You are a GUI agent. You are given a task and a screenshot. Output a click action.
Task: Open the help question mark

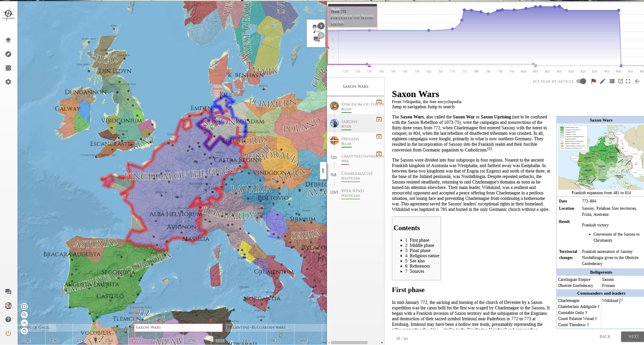(x=8, y=319)
